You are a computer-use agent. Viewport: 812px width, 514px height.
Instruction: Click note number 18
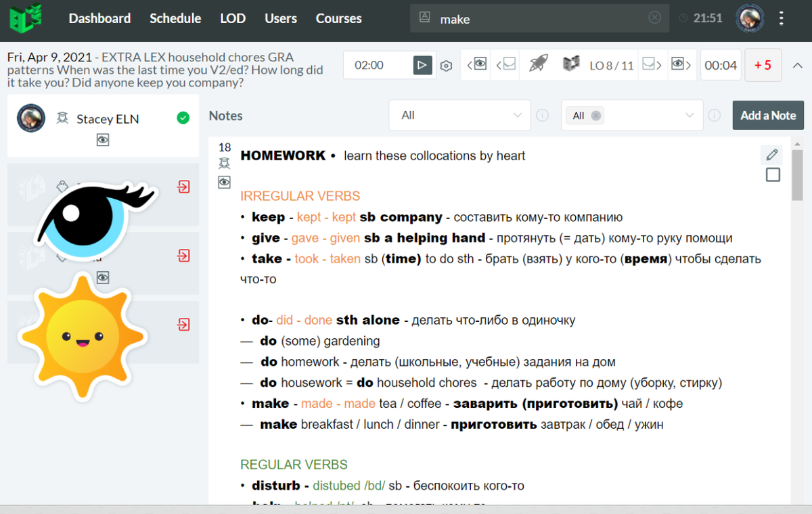tap(225, 147)
